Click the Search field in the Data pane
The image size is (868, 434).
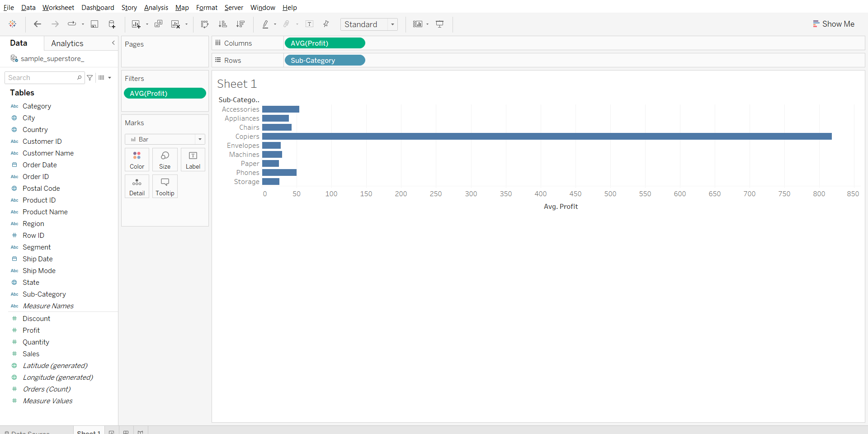(x=42, y=78)
